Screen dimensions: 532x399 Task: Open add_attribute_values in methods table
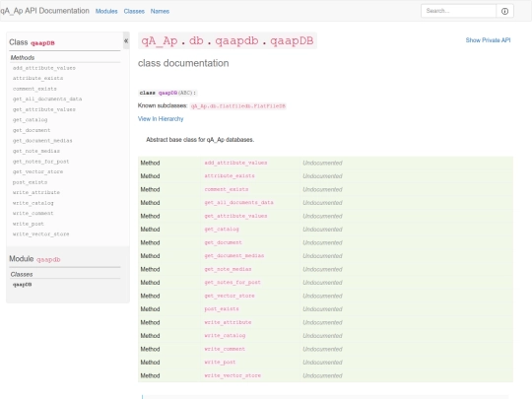point(235,163)
